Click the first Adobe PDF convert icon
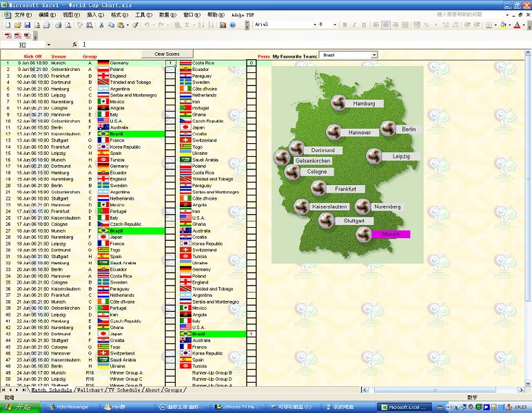532x413 pixels. tap(8, 36)
